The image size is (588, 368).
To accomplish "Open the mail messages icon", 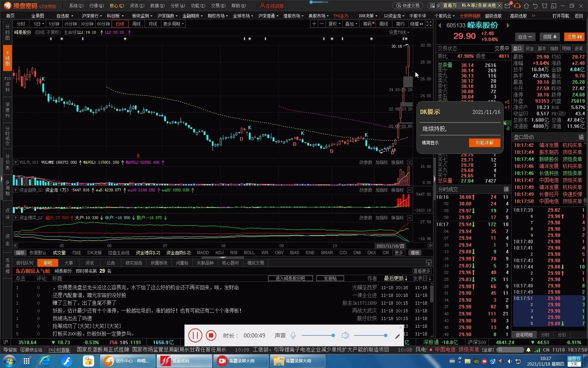I will point(508,6).
